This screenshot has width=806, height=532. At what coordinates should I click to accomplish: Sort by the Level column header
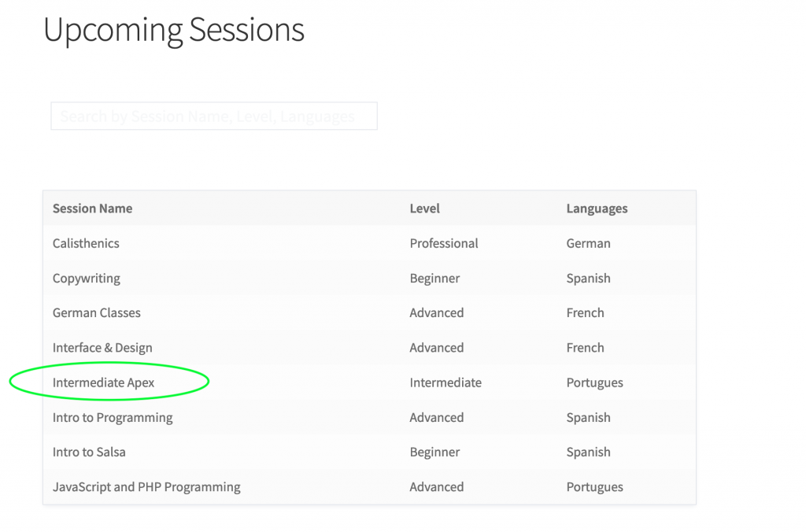pos(424,209)
